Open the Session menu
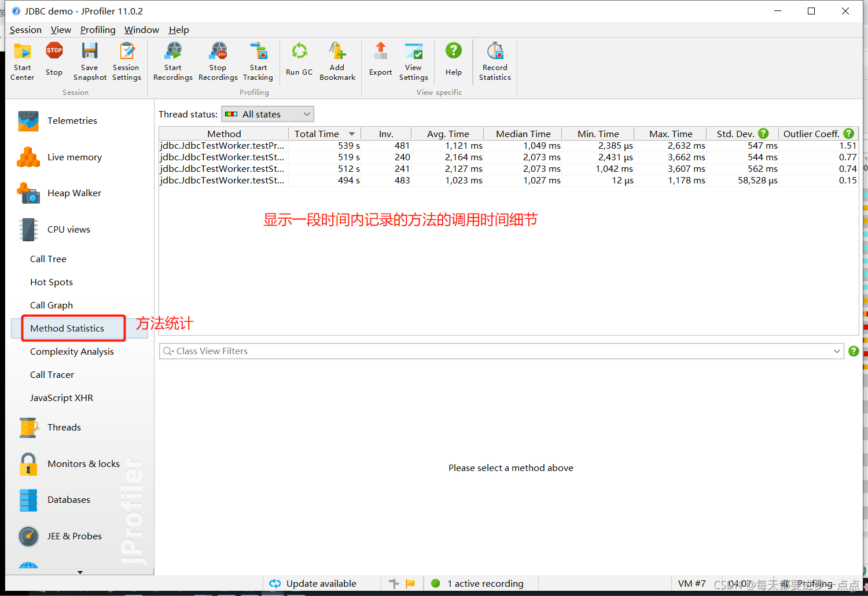This screenshot has height=596, width=868. pyautogui.click(x=25, y=30)
